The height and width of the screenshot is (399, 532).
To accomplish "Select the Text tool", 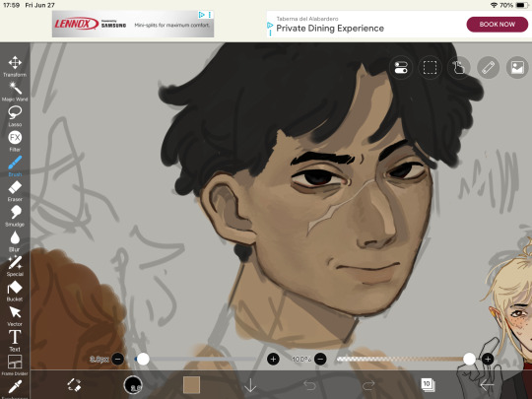I will click(x=15, y=341).
